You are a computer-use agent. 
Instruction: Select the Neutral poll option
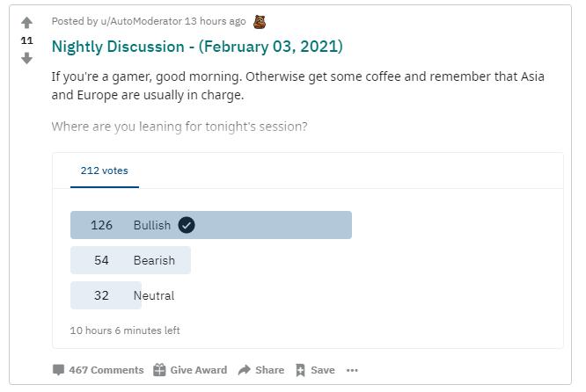[x=106, y=295]
